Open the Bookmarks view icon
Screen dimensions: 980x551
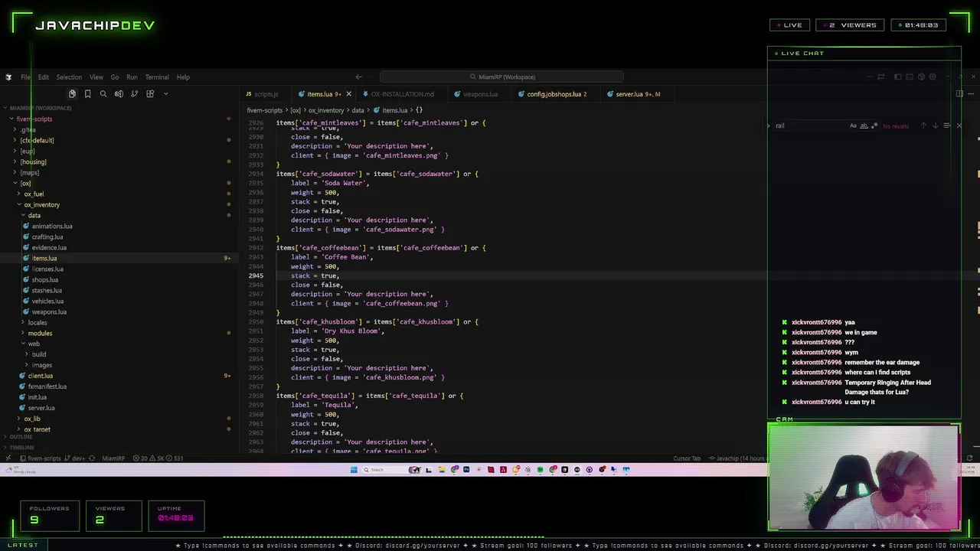click(87, 94)
